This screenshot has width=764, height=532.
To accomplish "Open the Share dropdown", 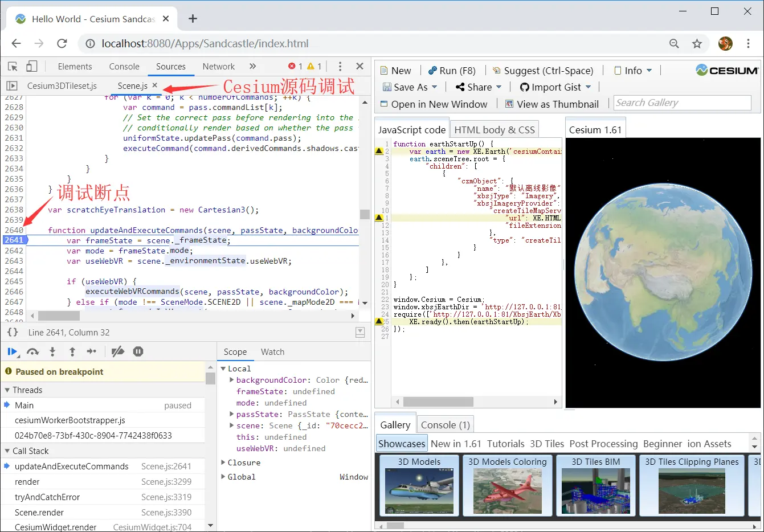I will (479, 87).
